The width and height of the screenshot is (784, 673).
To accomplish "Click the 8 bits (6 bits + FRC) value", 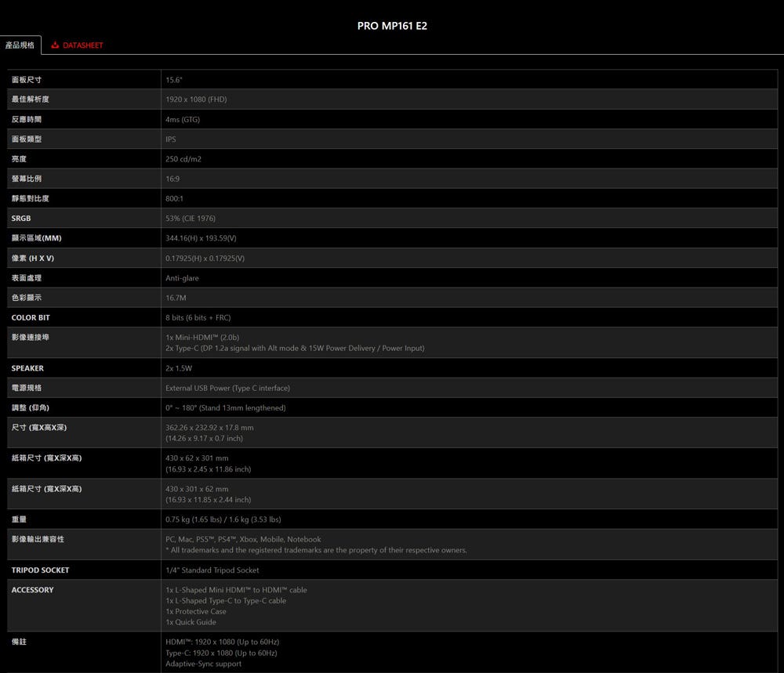I will pyautogui.click(x=198, y=317).
